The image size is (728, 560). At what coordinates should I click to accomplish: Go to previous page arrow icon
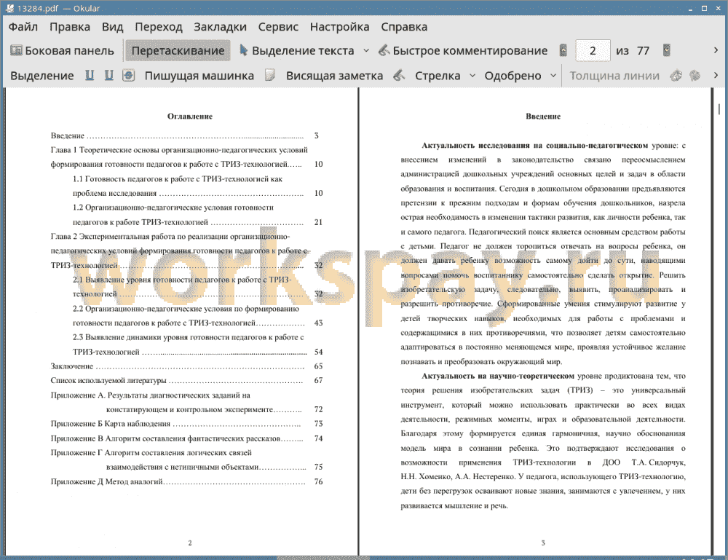pyautogui.click(x=563, y=50)
